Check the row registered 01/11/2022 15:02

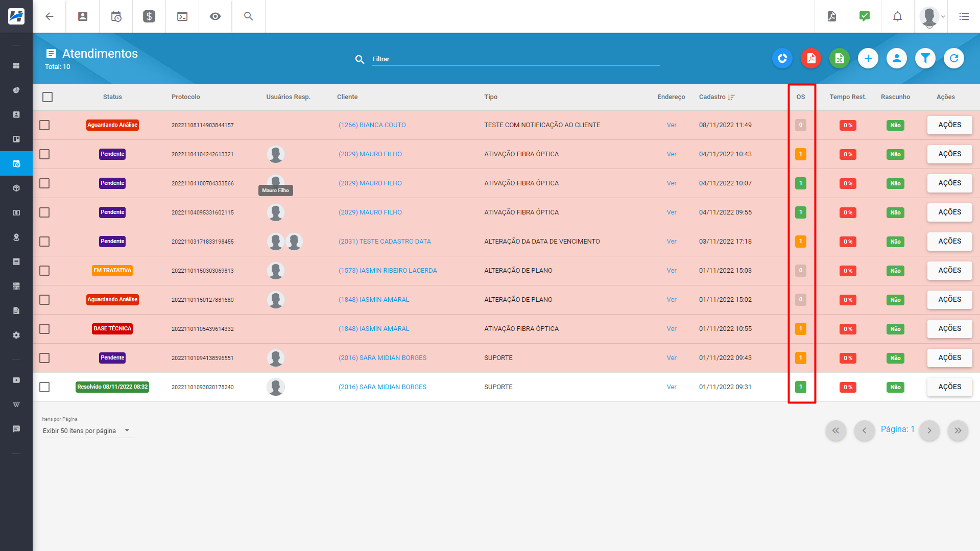(44, 300)
